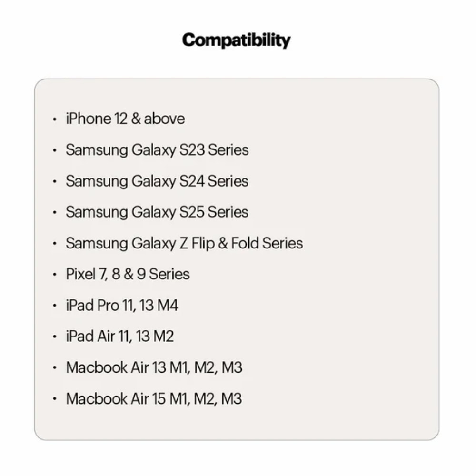Click the Samsung Galaxy S23 Series item
Image resolution: width=476 pixels, height=476 pixels.
157,150
